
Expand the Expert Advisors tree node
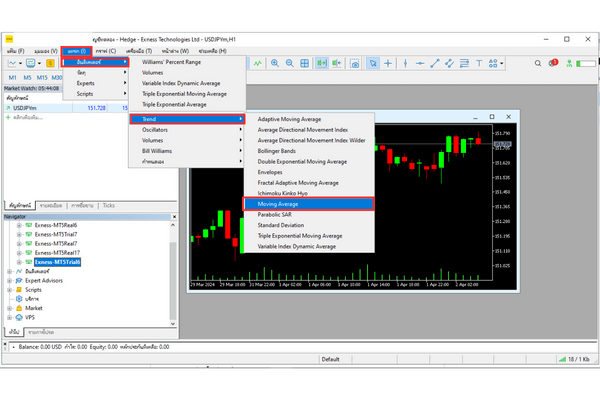pyautogui.click(x=9, y=280)
